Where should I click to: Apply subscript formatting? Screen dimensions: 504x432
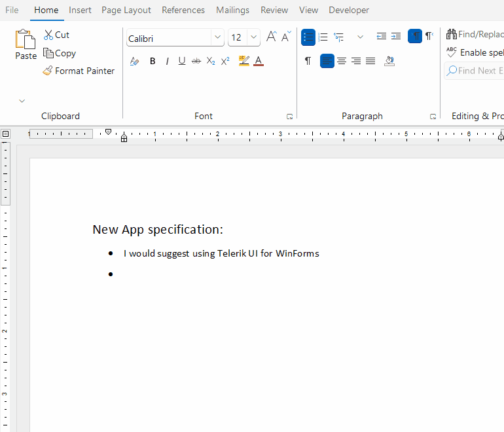[x=211, y=61]
